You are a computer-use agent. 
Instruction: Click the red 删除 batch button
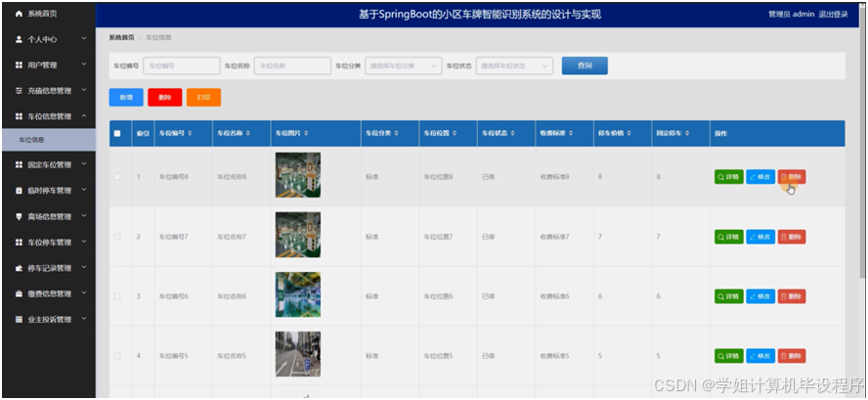pos(165,97)
